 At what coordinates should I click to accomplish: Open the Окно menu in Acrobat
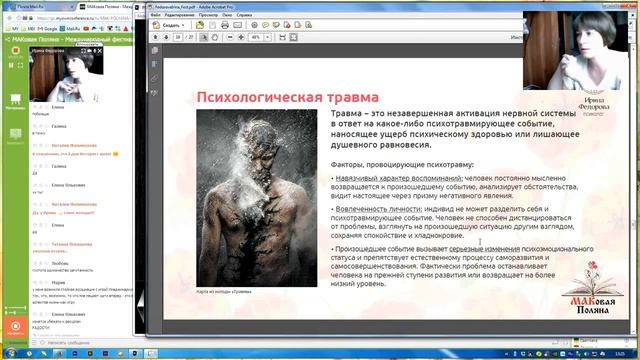(x=227, y=15)
